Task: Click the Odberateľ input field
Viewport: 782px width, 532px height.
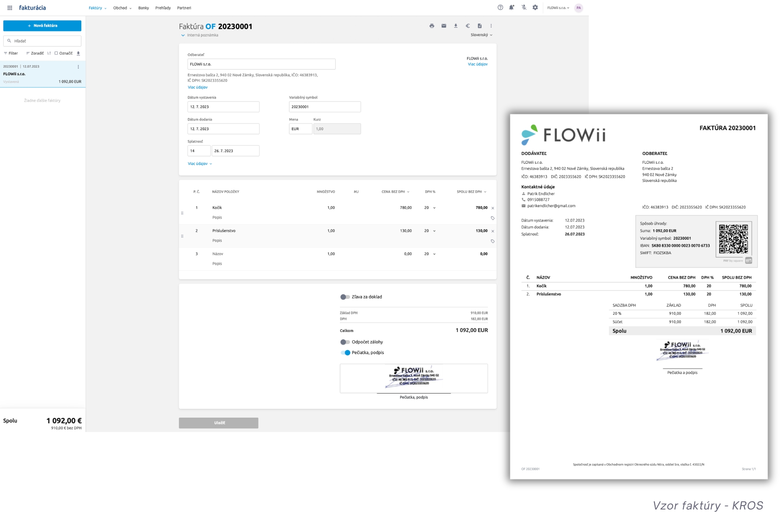Action: (261, 64)
